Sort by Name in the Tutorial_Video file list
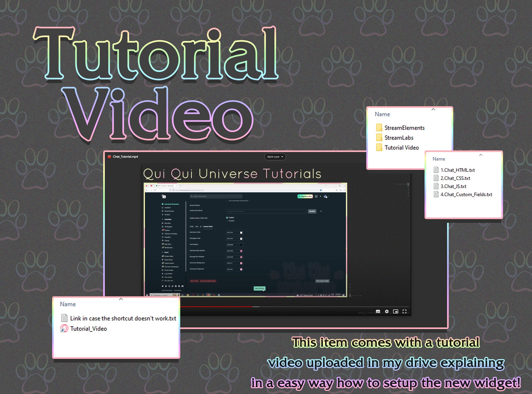Screen dimensions: 532x394 (x=68, y=304)
